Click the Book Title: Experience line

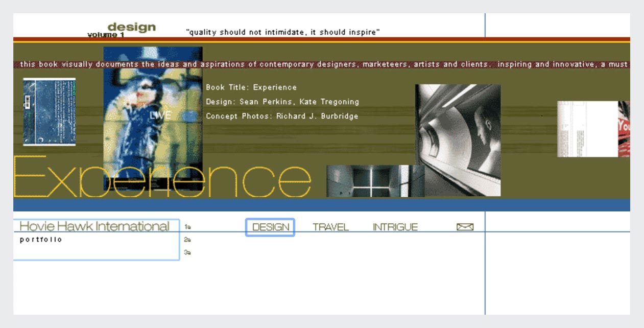click(x=251, y=87)
